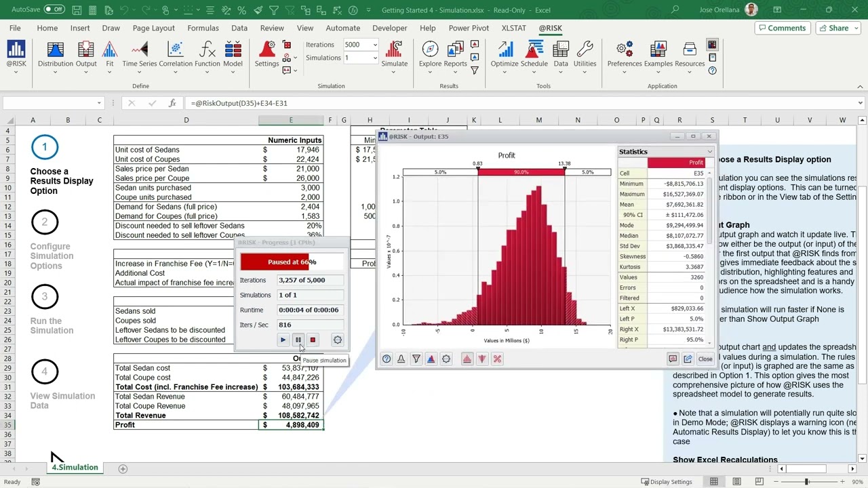Click the filter icon in the Output window toolbar
This screenshot has width=868, height=488.
[416, 359]
